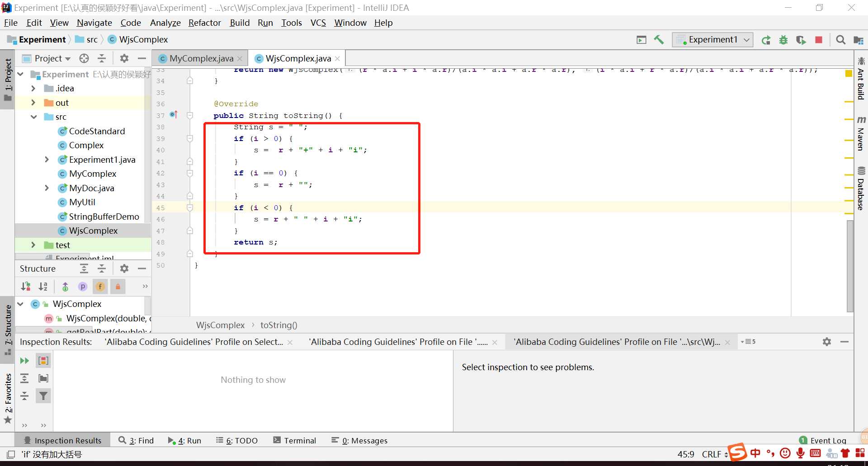Click the Expand All icon in Inspection Results

click(x=24, y=378)
